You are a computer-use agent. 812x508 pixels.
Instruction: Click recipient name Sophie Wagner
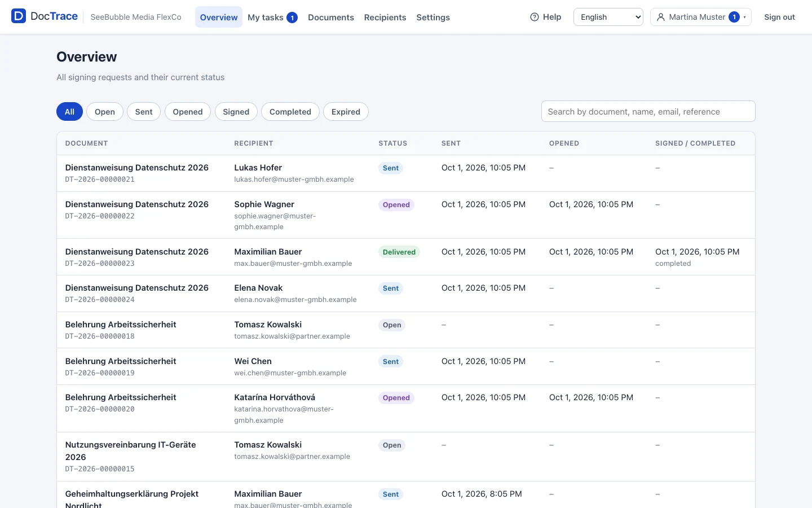(264, 204)
